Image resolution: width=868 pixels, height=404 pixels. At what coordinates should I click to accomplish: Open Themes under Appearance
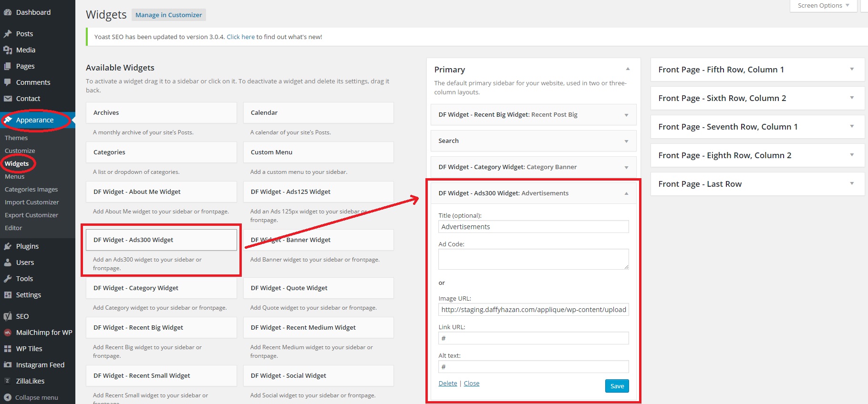click(x=16, y=138)
